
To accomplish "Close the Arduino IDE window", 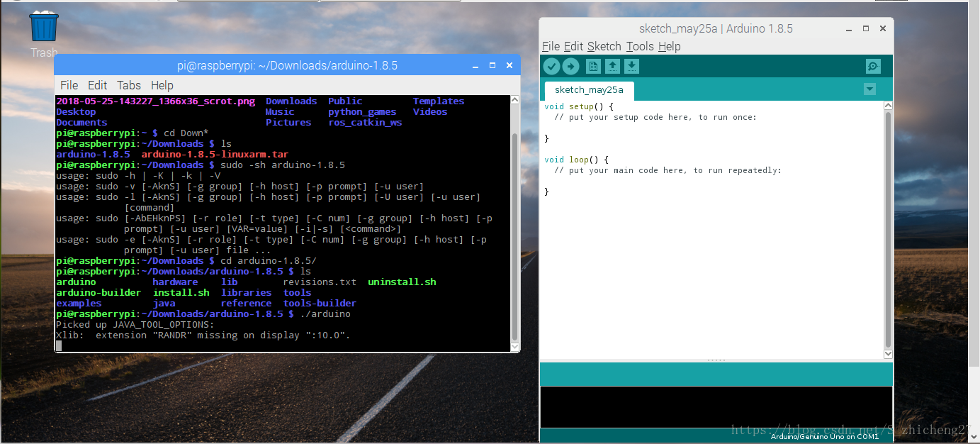I will [x=882, y=28].
